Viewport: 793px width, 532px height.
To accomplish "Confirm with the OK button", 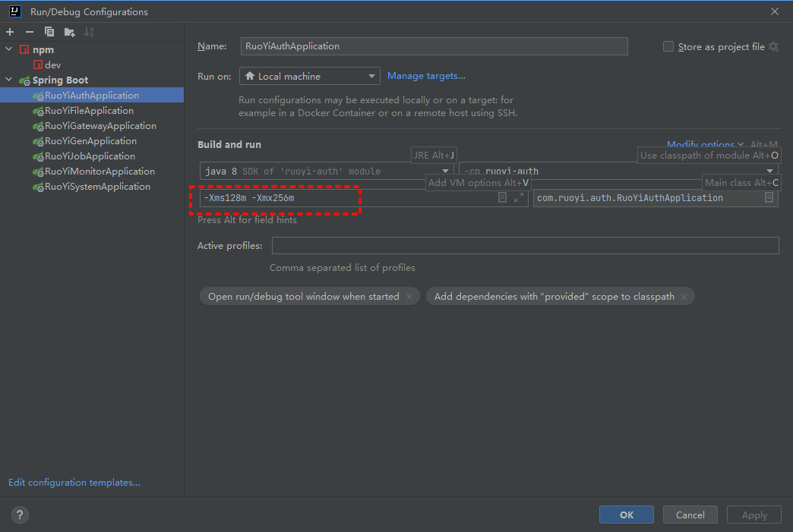I will pos(627,515).
